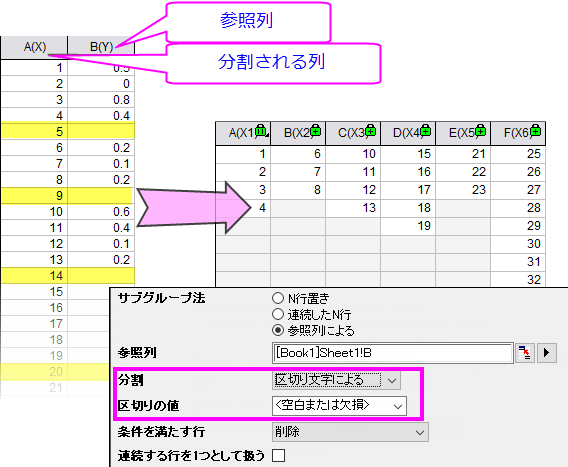
Task: Click cell 0.6 in column B(Y)
Action: (x=101, y=212)
